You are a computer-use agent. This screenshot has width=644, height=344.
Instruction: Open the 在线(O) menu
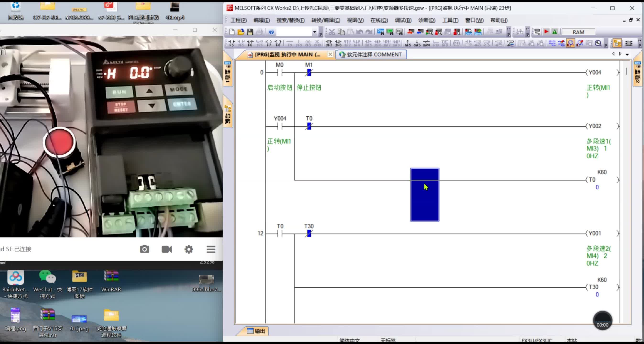coord(379,20)
